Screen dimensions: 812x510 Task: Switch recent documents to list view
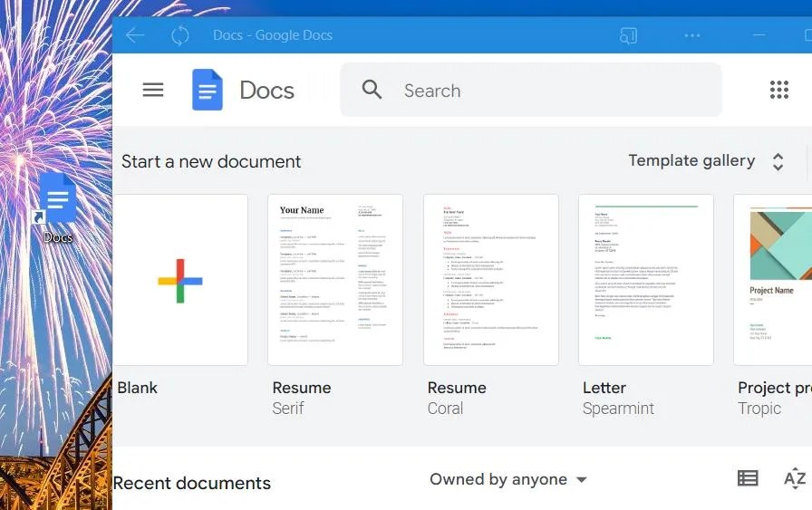tap(748, 478)
